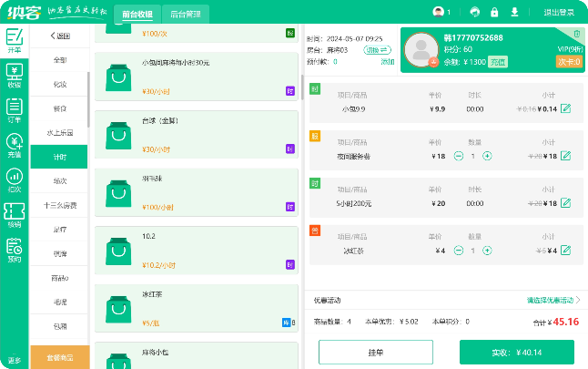
Task: Increase 夜间服务费 quantity with plus
Action: 487,156
